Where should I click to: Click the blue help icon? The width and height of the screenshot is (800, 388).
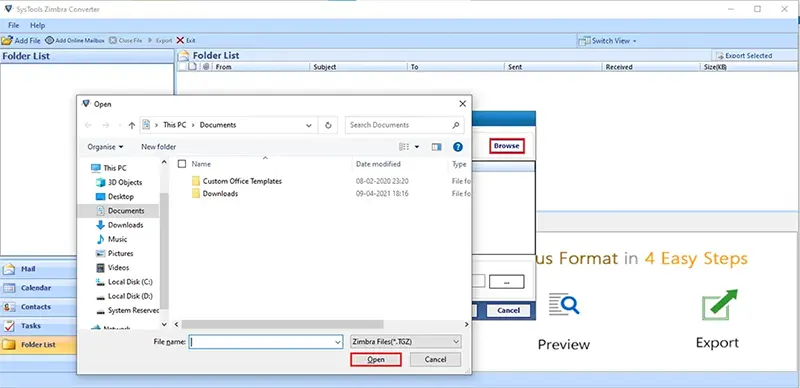(x=458, y=147)
